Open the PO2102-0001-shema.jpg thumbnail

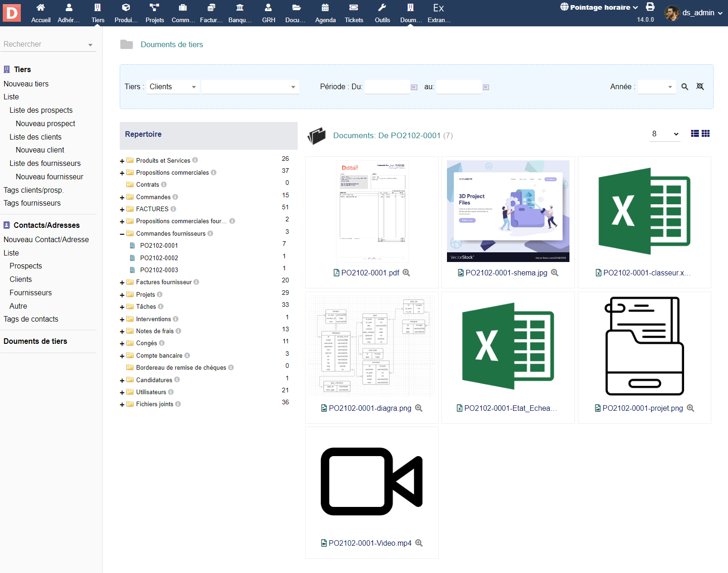tap(508, 211)
